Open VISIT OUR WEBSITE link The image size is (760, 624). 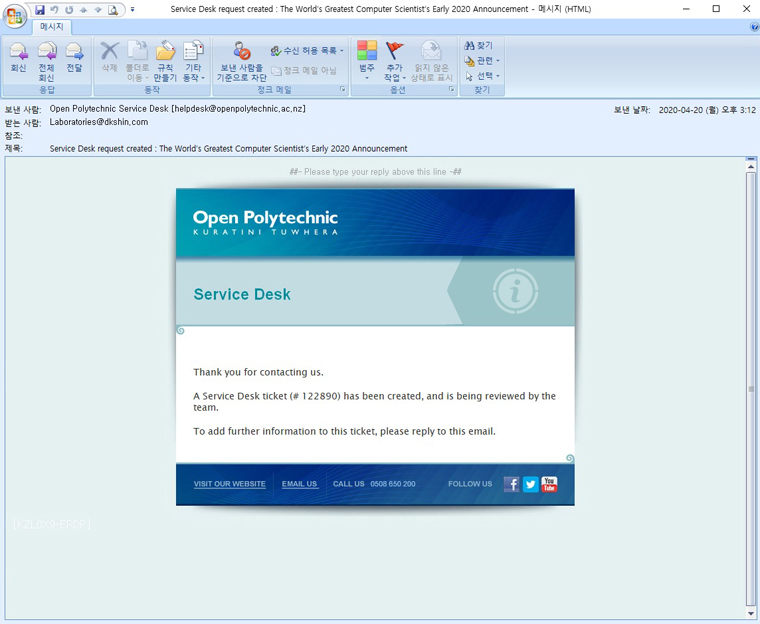230,484
